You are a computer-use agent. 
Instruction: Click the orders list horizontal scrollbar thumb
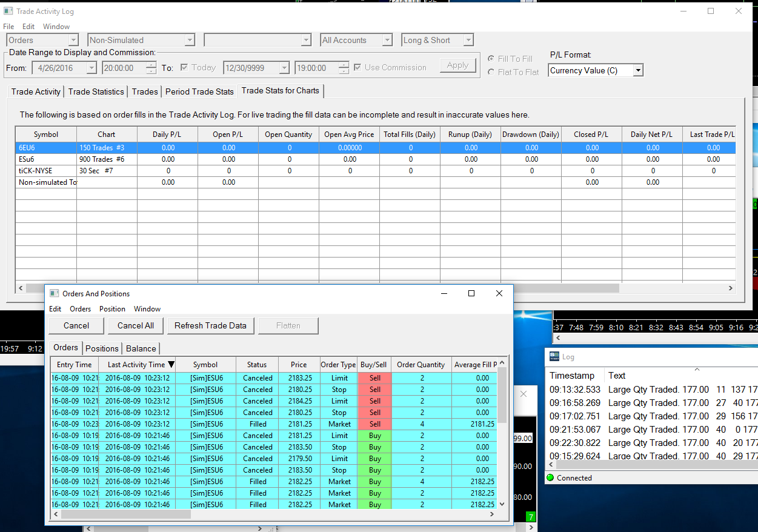pos(125,514)
